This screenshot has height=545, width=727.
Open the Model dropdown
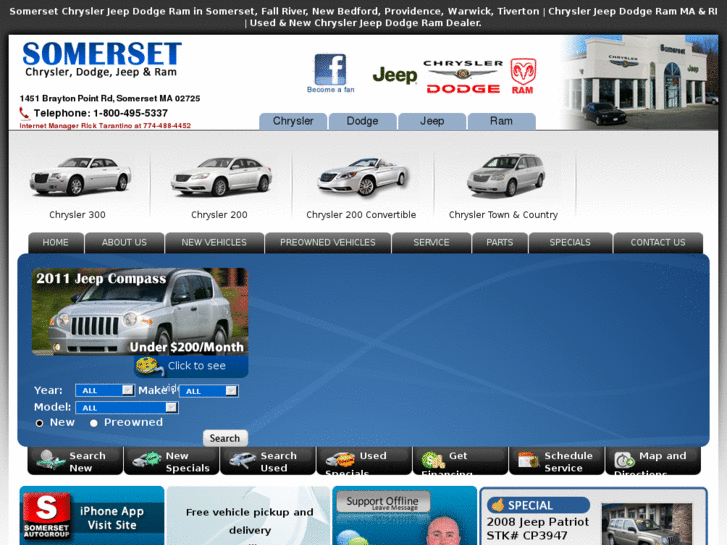tap(127, 407)
